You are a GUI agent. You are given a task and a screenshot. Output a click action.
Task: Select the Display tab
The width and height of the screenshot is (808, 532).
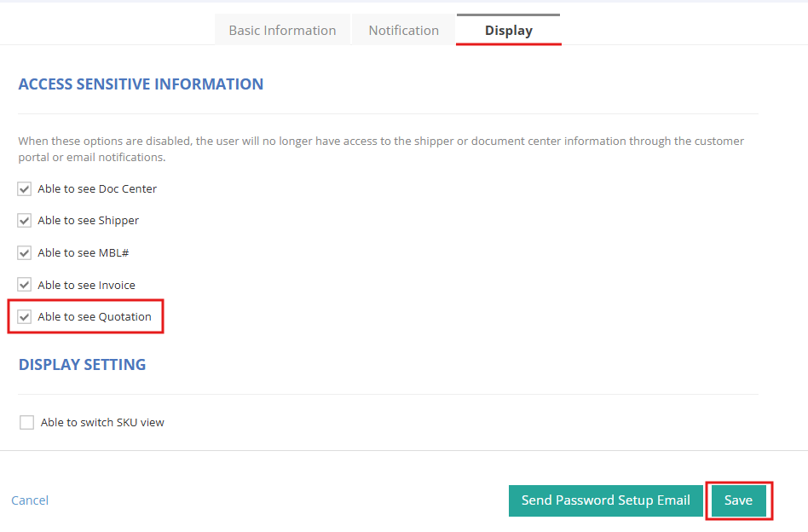[x=508, y=30]
